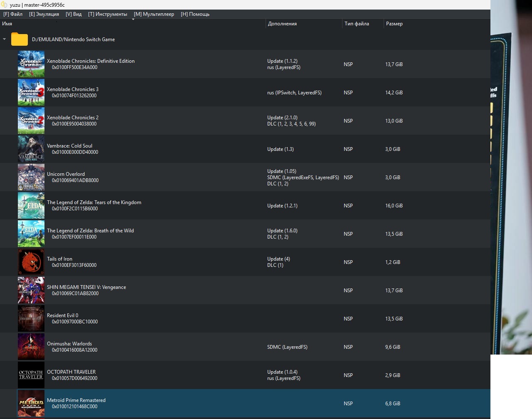Select the Xenoblade Chronicles 2 cover icon
This screenshot has height=419, width=532.
[x=31, y=121]
